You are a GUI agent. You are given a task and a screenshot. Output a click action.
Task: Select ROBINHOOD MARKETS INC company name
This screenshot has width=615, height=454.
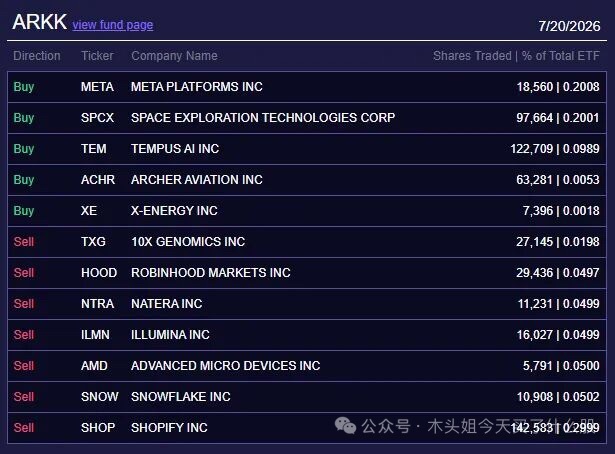[x=211, y=272]
